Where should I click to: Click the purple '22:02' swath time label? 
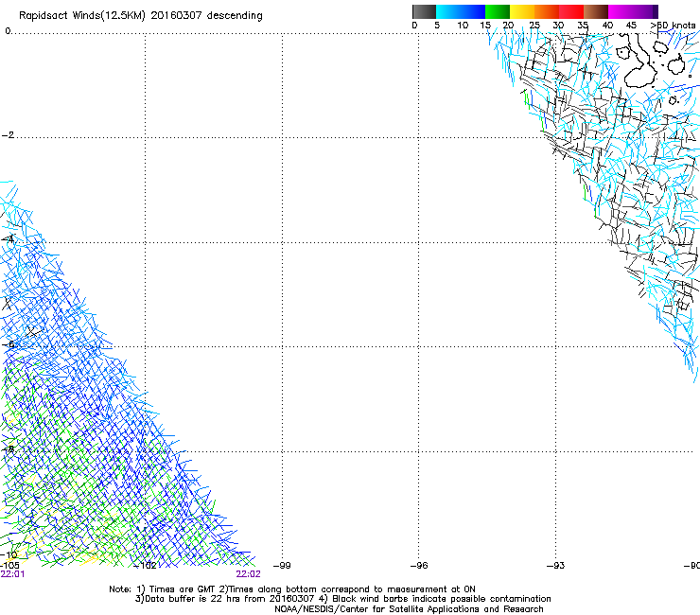(248, 574)
